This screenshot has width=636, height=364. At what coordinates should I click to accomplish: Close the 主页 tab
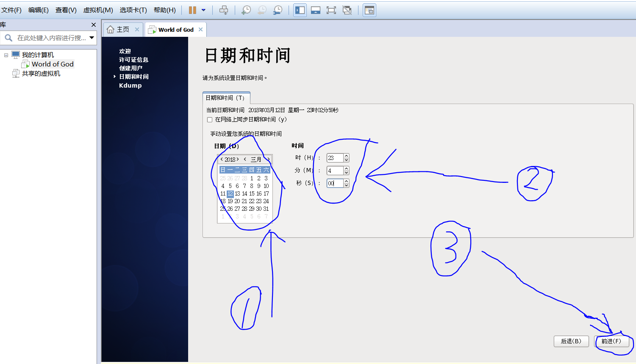[x=137, y=29]
